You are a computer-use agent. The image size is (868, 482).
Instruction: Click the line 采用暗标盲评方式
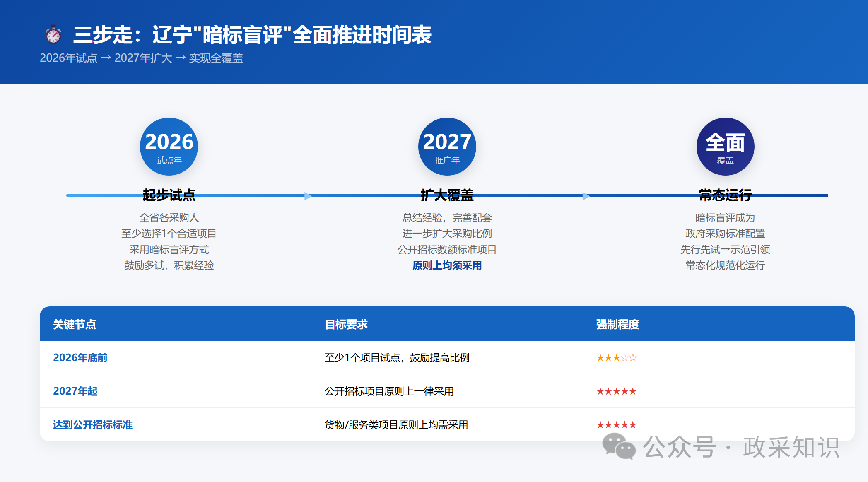point(169,250)
